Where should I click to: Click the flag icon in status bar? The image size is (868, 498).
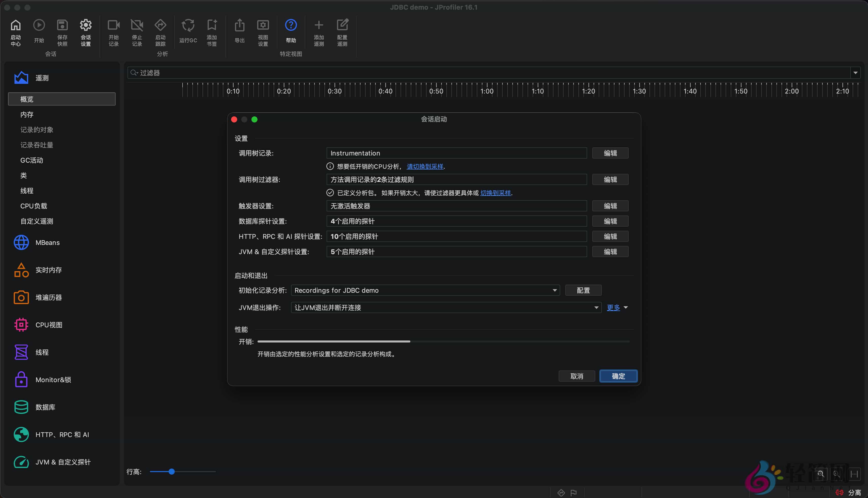(574, 492)
